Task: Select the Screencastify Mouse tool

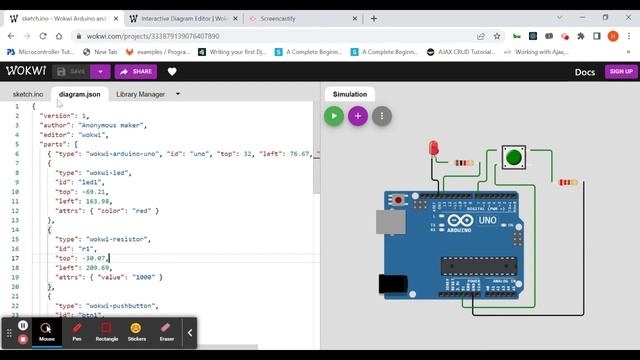Action: [x=47, y=332]
